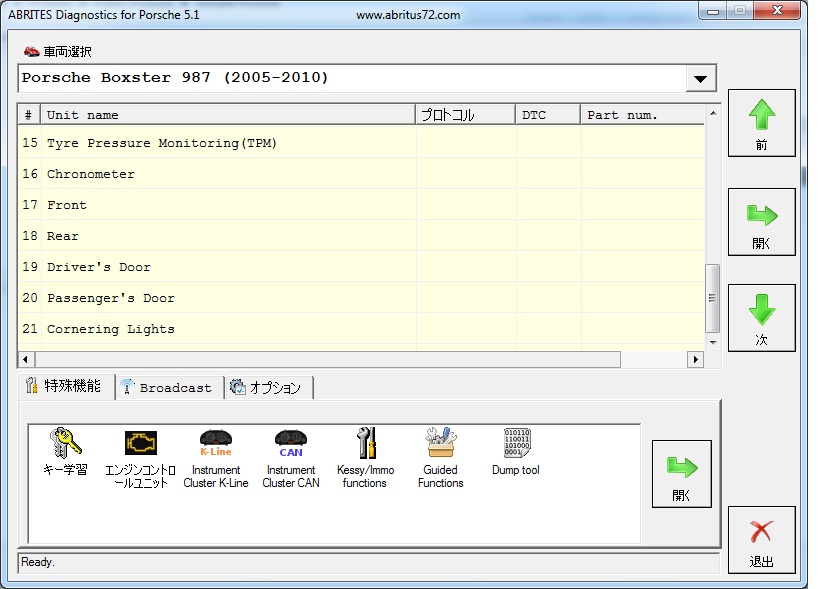Minimize the ABRITES Diagnostics window

pyautogui.click(x=713, y=10)
